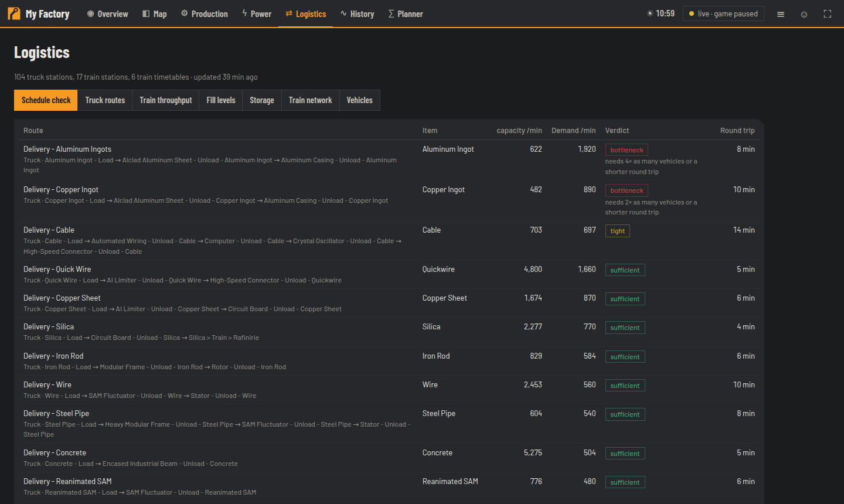Click the Aluminum Ingot bottleneck badge

click(627, 150)
